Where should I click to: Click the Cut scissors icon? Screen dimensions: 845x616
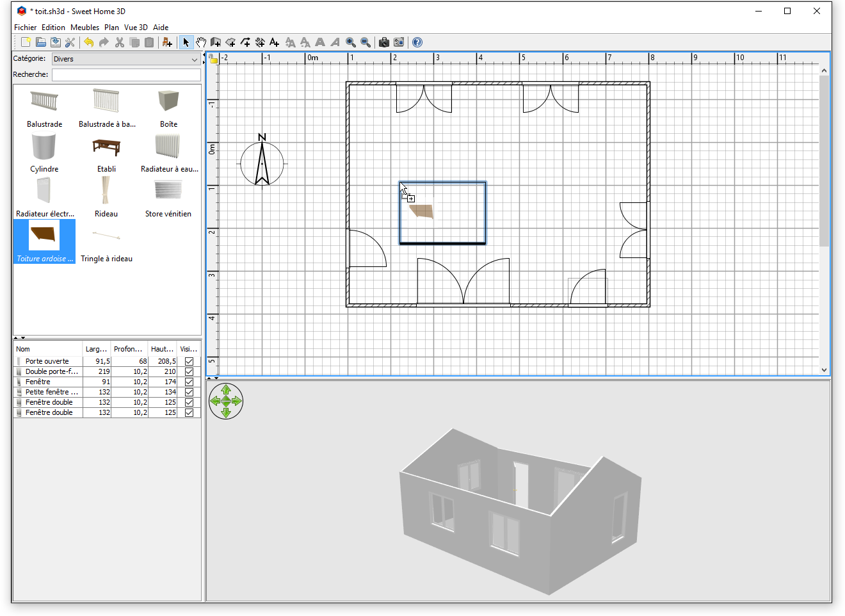pos(119,42)
